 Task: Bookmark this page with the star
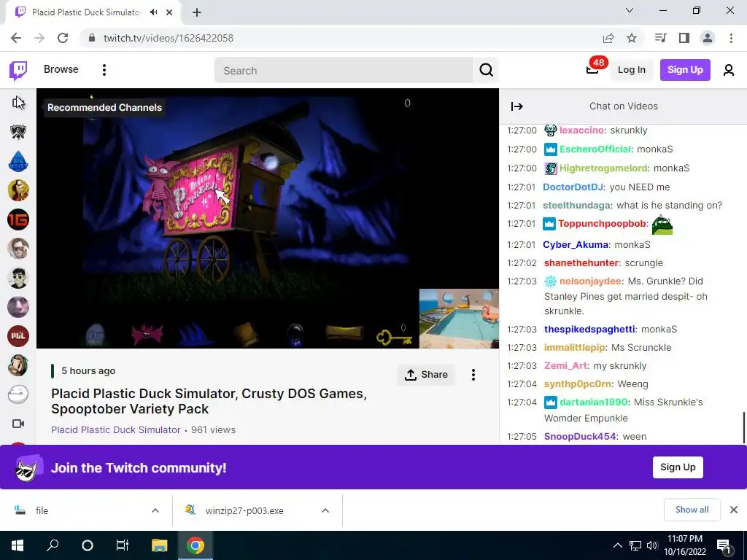tap(632, 38)
